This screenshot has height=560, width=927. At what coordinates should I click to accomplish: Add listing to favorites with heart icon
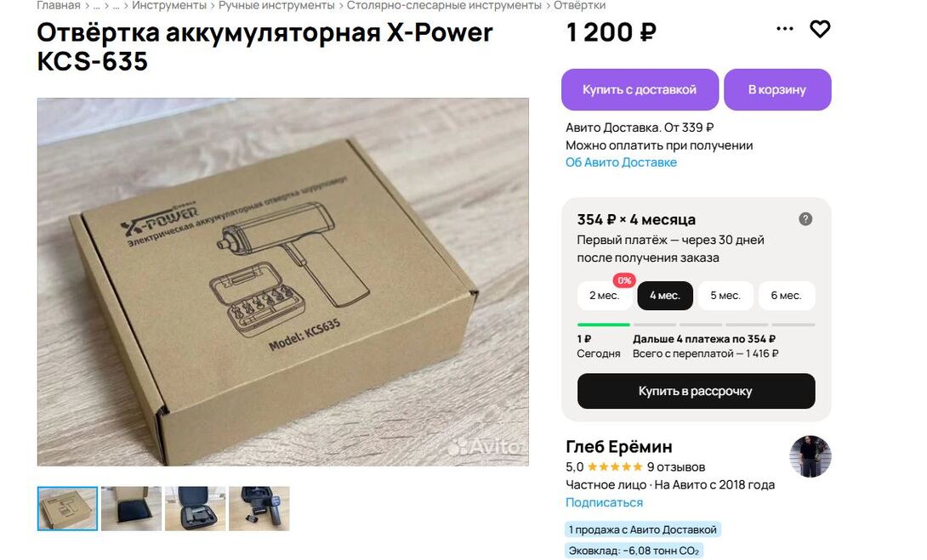[x=819, y=29]
